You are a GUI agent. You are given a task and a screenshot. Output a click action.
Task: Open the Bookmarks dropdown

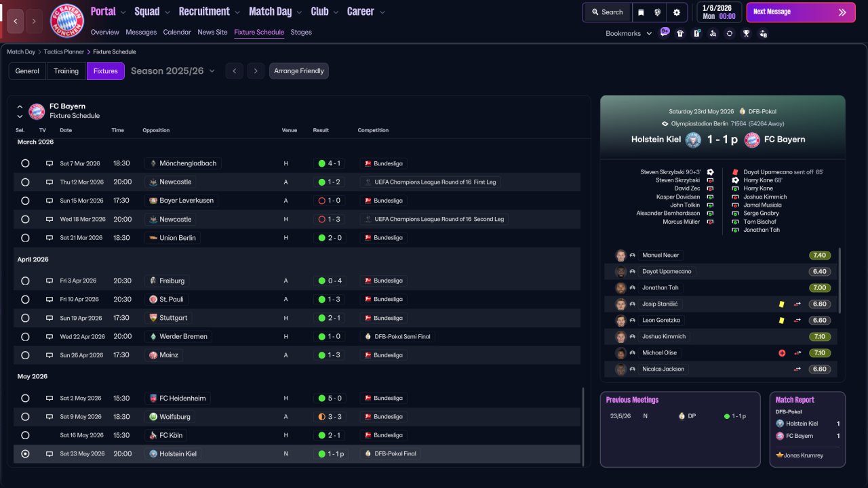[628, 33]
